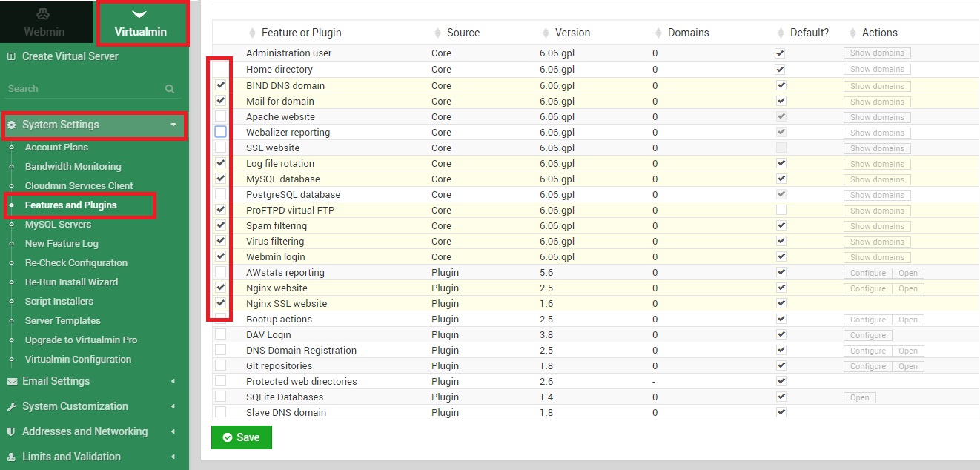Open Virtualmin Configuration
This screenshot has height=470, width=980.
78,359
